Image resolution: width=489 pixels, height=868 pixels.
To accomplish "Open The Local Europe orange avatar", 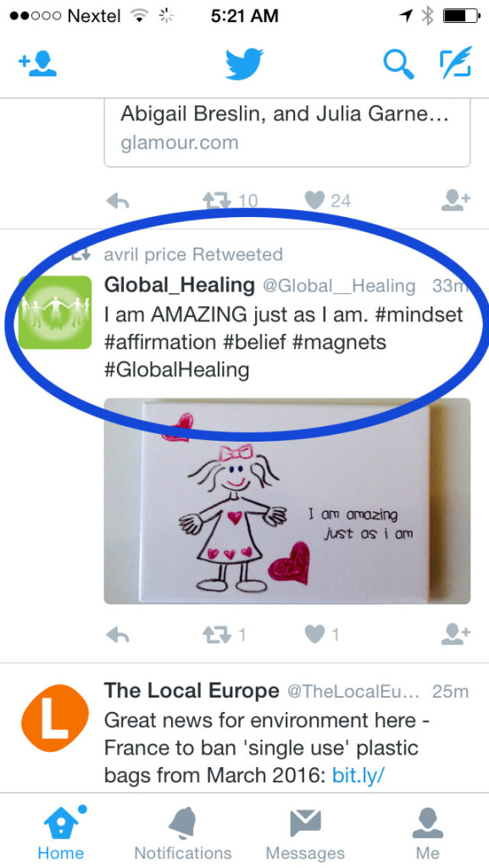I will (55, 719).
